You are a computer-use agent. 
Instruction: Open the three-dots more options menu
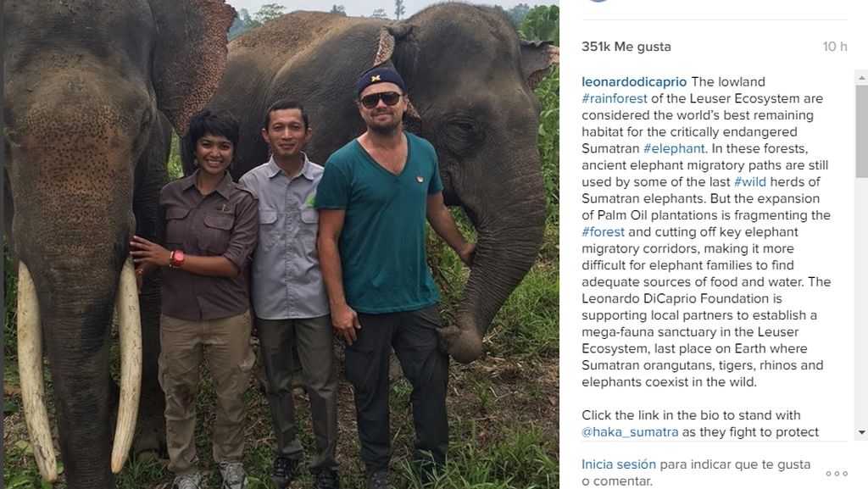pyautogui.click(x=836, y=473)
